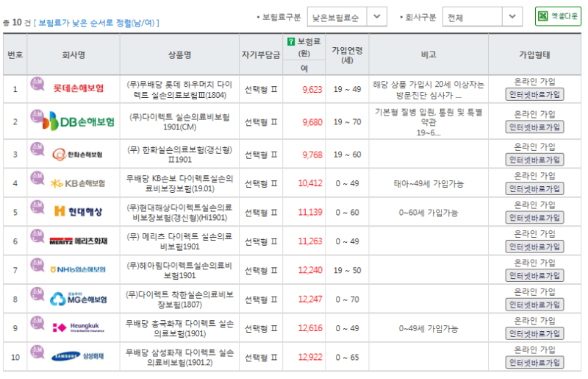
Task: Click the remark 태아~49세 가입가능
Action: 429,184
